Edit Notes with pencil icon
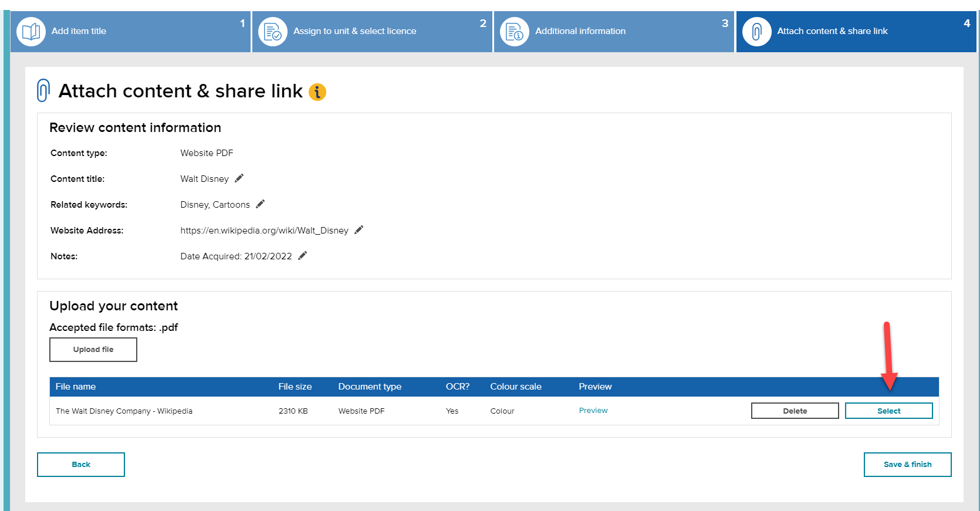Viewport: 980px width, 511px height. pyautogui.click(x=302, y=256)
